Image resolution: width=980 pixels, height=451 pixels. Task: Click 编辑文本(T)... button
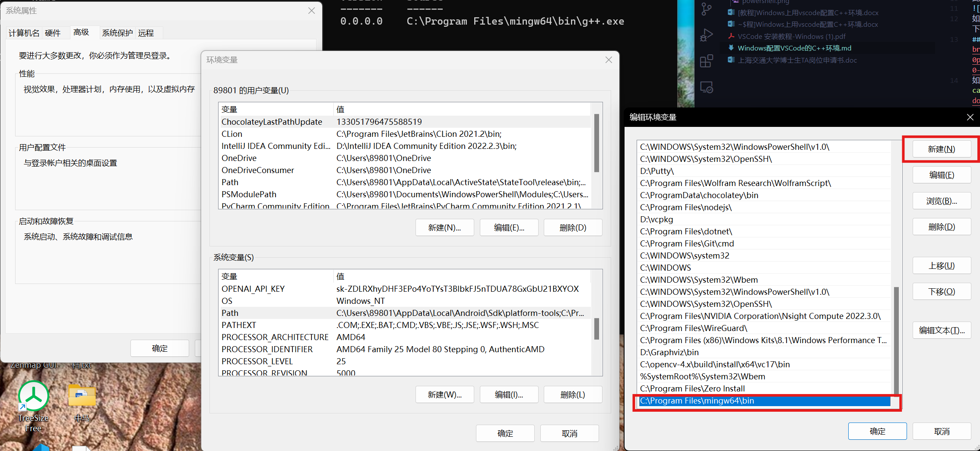pos(942,330)
